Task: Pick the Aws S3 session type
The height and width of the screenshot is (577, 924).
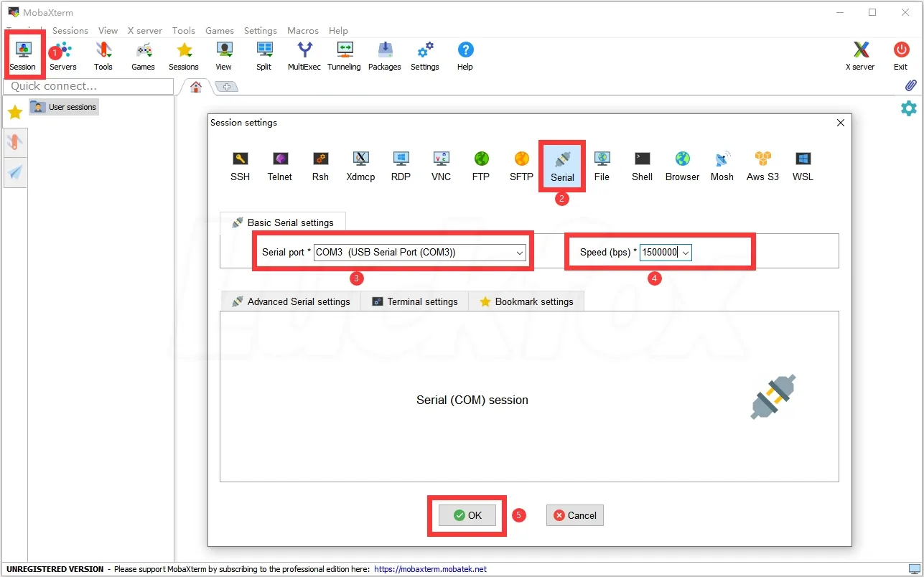Action: click(762, 166)
